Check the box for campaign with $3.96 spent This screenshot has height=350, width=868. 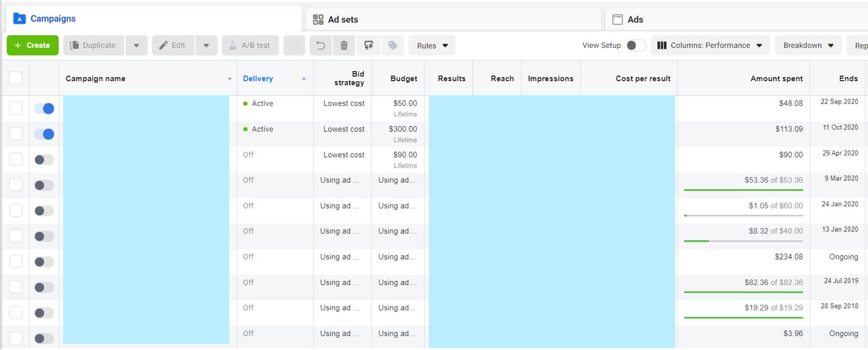click(x=16, y=338)
